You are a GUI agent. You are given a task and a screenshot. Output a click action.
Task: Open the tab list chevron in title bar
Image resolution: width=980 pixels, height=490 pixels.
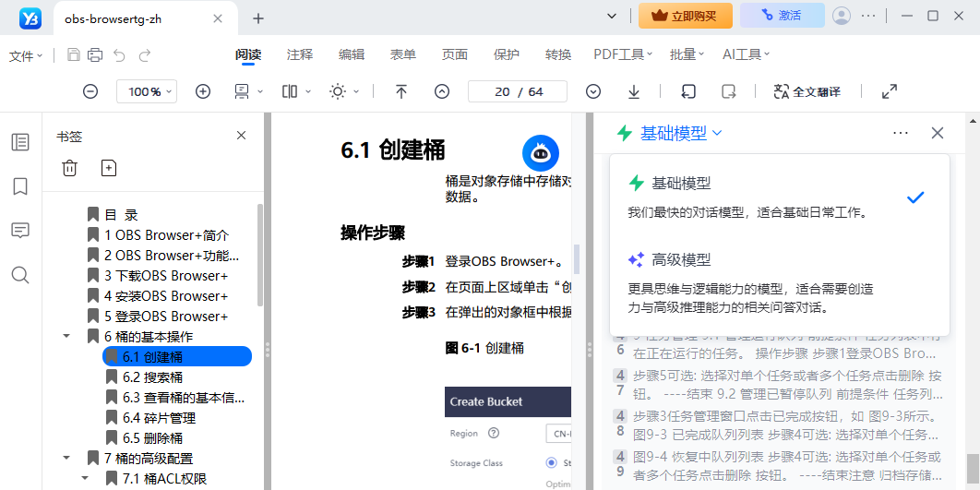point(612,17)
